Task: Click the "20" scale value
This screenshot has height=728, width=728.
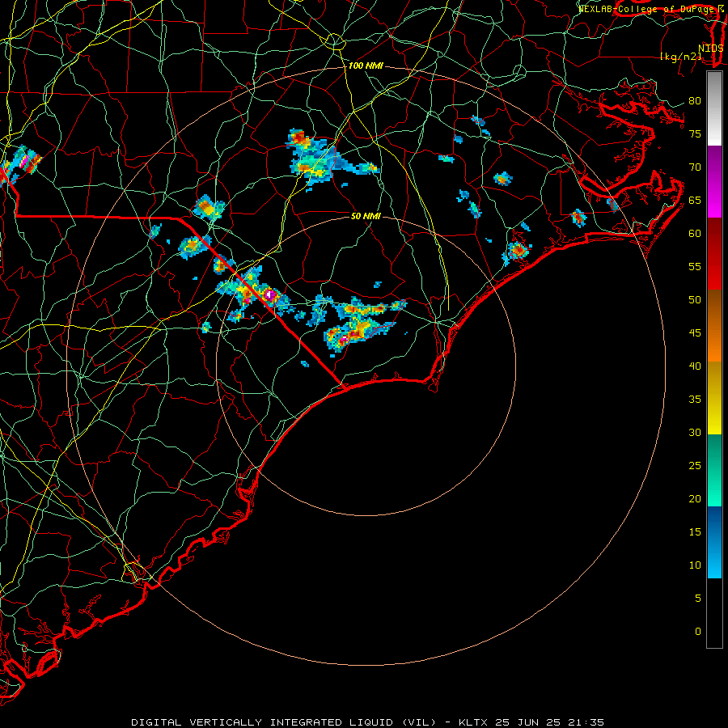Action: (x=695, y=498)
